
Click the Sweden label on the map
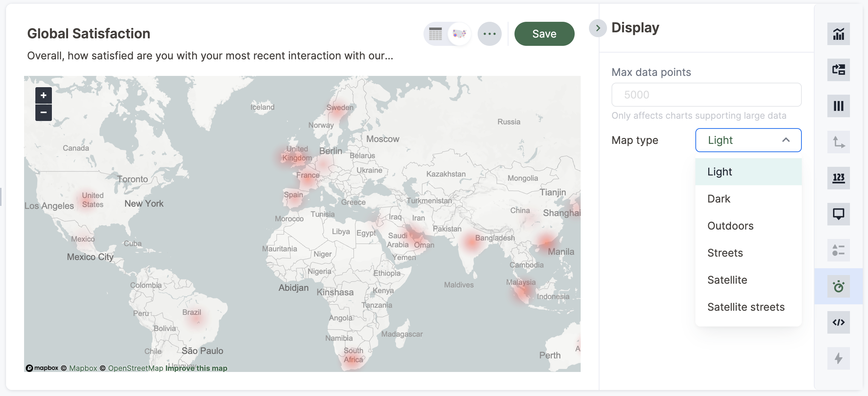tap(340, 107)
